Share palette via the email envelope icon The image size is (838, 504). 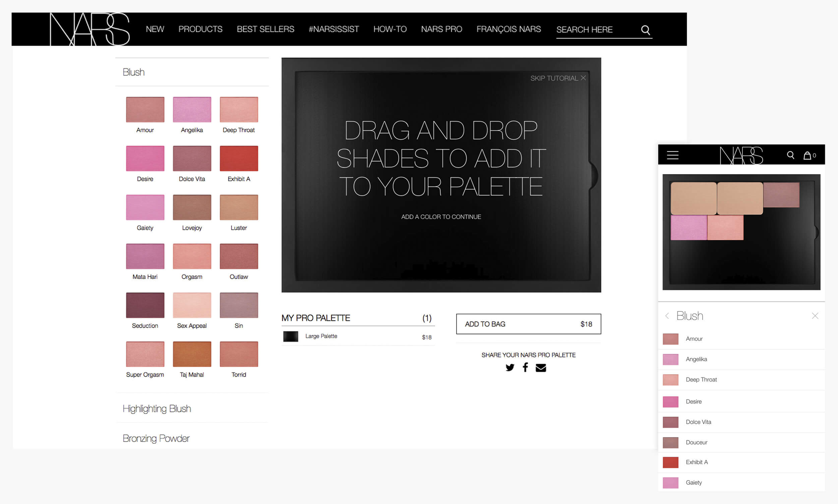coord(541,367)
